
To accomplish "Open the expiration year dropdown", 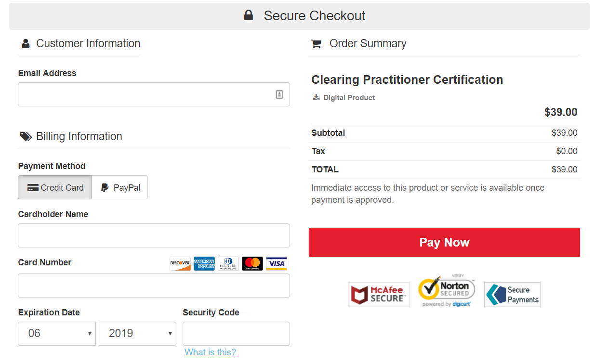I will [137, 333].
